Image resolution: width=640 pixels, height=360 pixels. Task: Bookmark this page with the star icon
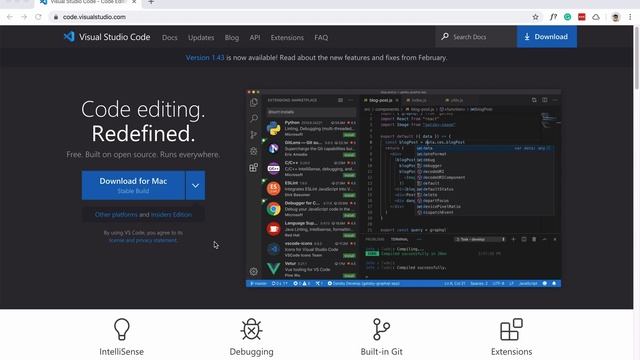(x=536, y=17)
